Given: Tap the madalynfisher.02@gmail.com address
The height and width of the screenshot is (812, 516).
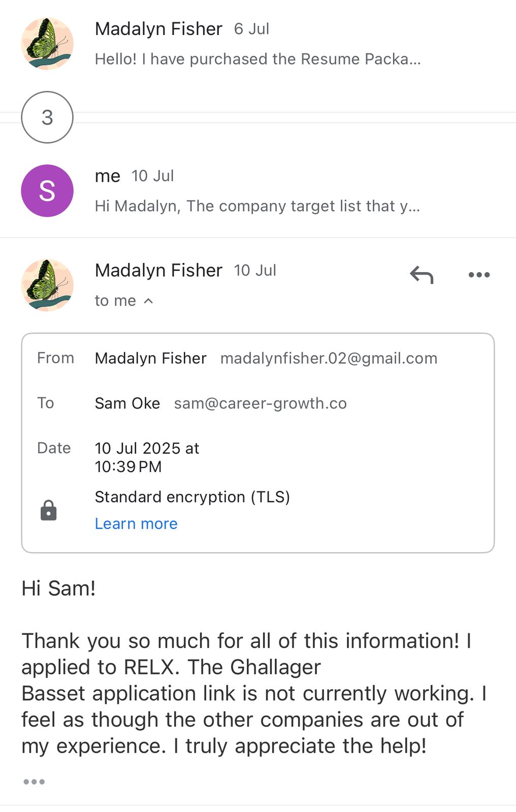Looking at the screenshot, I should (329, 358).
